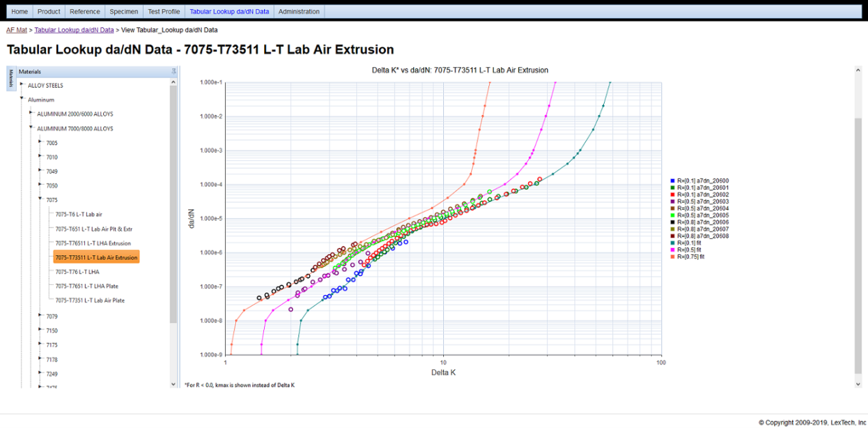Expand ALUMINUM 2000/6000 ALLOYS node

(31, 114)
